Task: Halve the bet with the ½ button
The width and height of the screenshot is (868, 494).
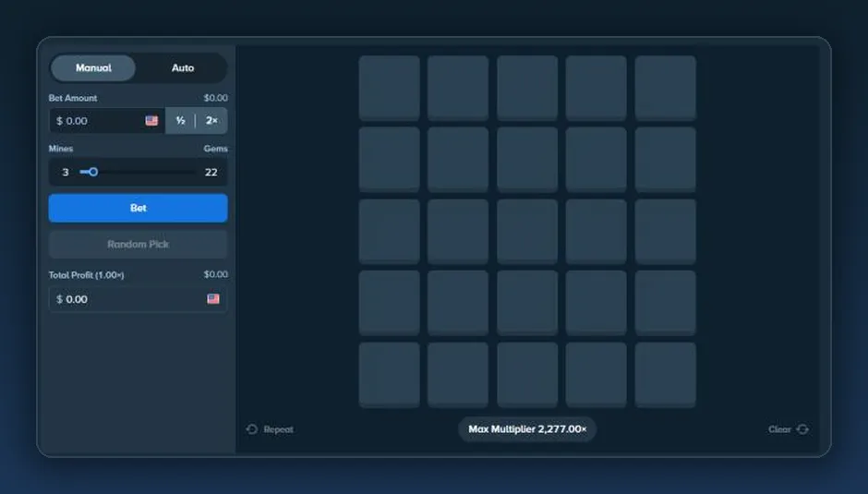Action: [180, 121]
